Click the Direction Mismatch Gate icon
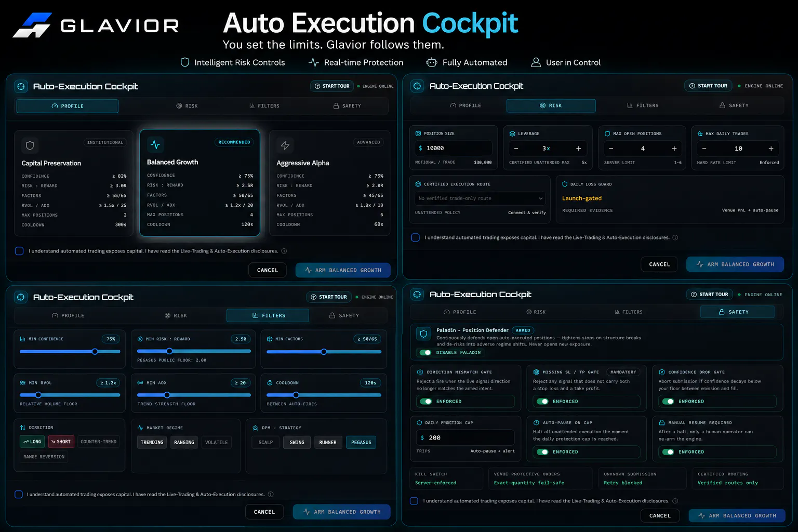 click(420, 372)
